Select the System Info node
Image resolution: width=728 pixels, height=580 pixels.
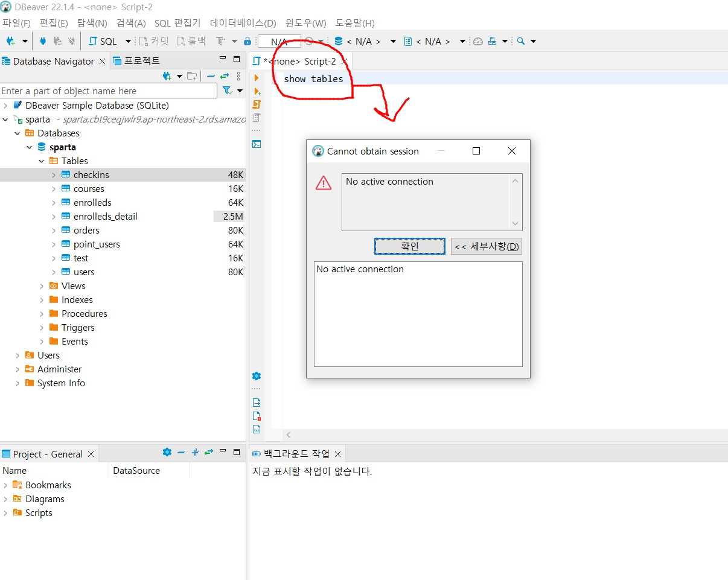(x=61, y=383)
